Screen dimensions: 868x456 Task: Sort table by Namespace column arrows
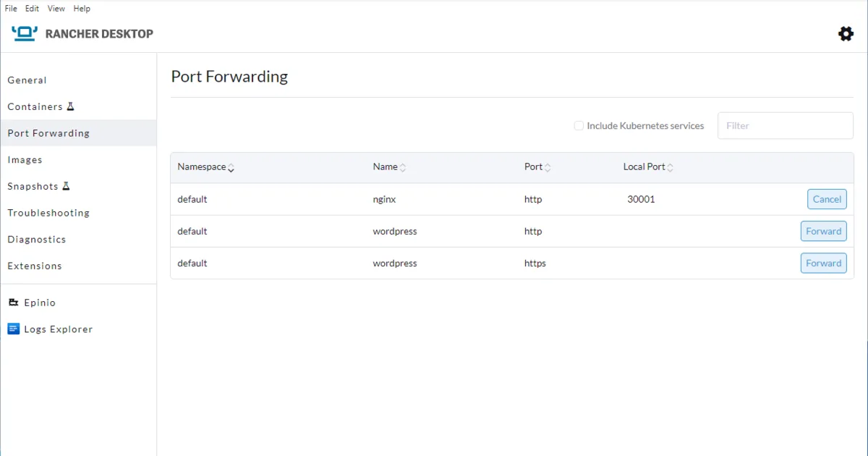pos(231,168)
